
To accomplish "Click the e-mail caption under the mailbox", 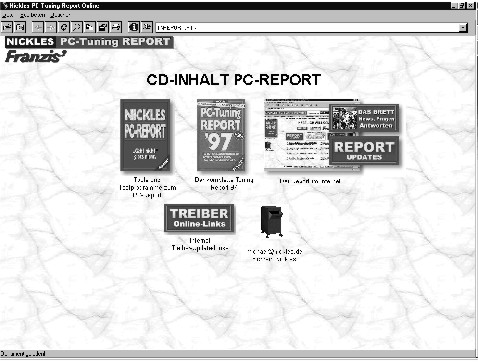I will 275,255.
